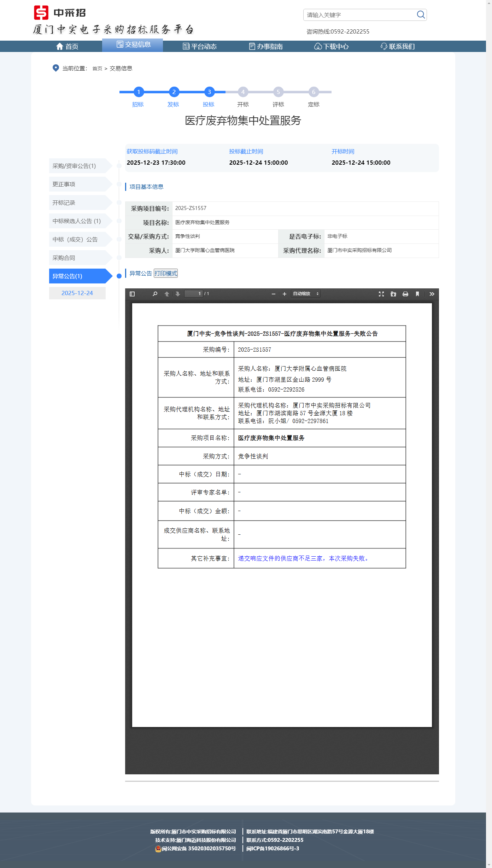The width and height of the screenshot is (492, 868).
Task: Click 厦门市中实采购招标有限公司 agency value
Action: tap(359, 250)
